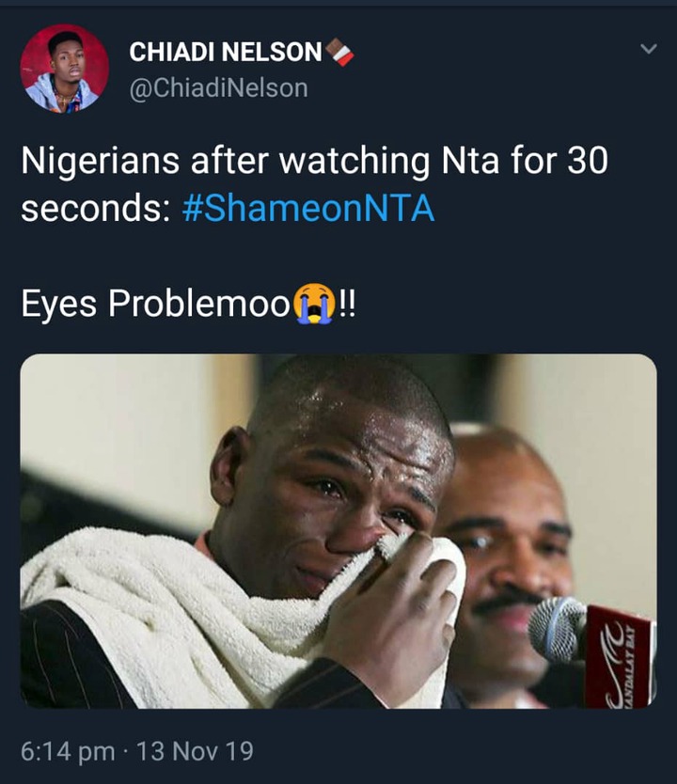
Task: Click the double exclamation marks after the emoji
Action: (347, 303)
